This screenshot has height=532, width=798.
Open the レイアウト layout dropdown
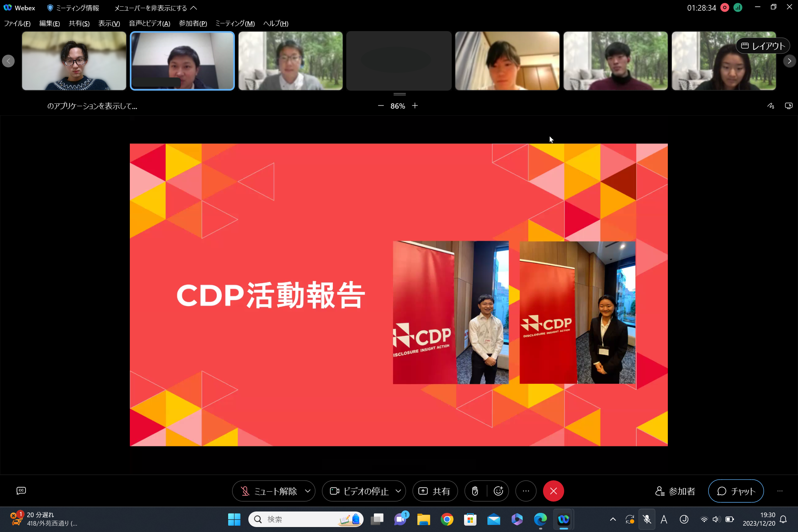(763, 46)
